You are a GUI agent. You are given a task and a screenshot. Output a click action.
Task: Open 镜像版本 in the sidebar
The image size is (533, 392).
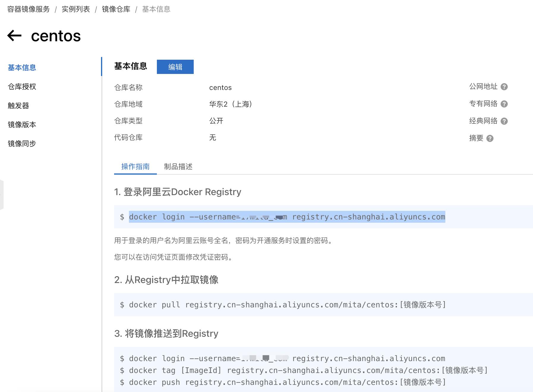(22, 125)
